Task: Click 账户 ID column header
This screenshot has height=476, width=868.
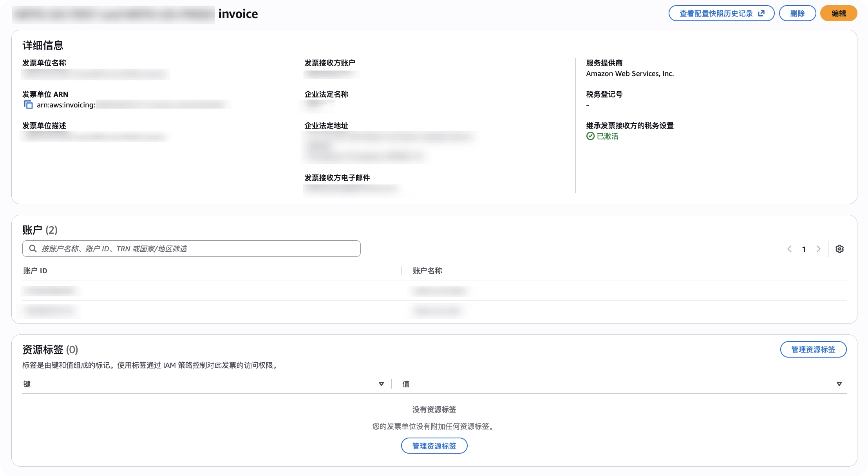Action: click(35, 271)
